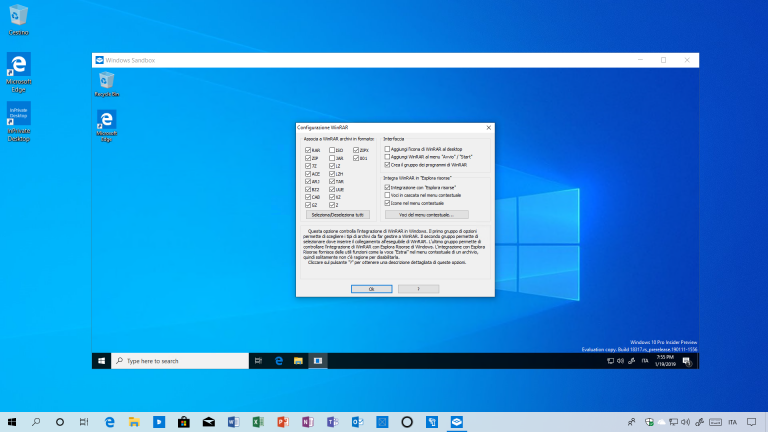The width and height of the screenshot is (768, 432).
Task: Select the running installer icon in Sandbox taskbar
Action: pyautogui.click(x=318, y=361)
